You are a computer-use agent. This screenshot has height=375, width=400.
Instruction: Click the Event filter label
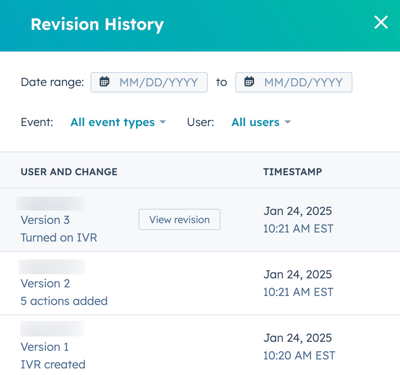37,122
